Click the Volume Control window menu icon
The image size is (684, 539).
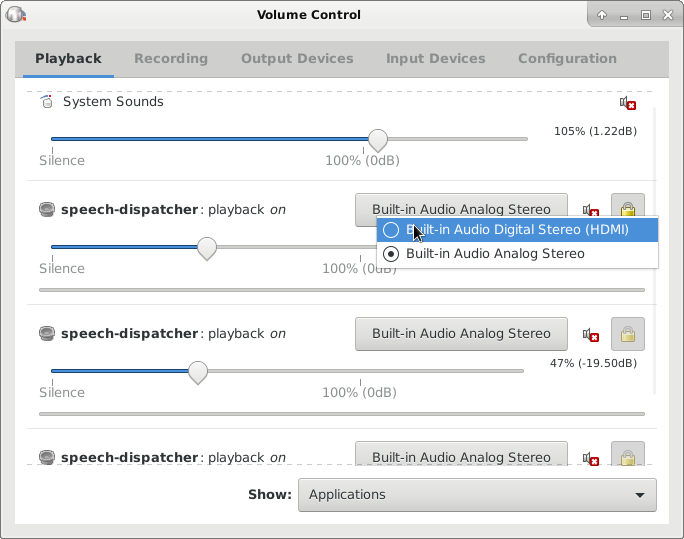pos(14,14)
